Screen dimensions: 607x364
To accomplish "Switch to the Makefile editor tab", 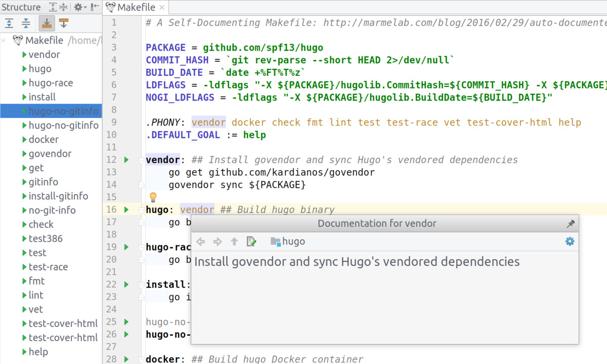I will tap(136, 7).
